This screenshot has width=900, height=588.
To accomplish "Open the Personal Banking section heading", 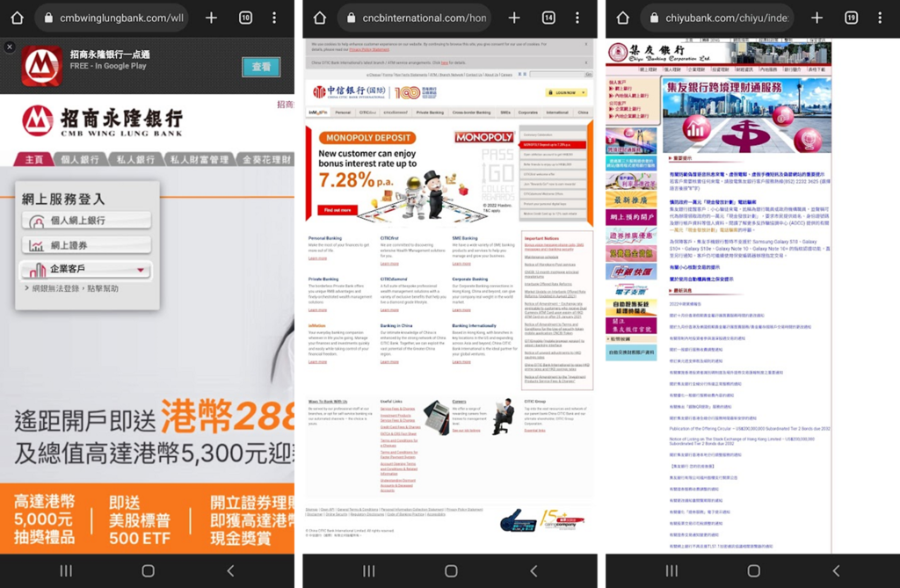I will pyautogui.click(x=325, y=237).
